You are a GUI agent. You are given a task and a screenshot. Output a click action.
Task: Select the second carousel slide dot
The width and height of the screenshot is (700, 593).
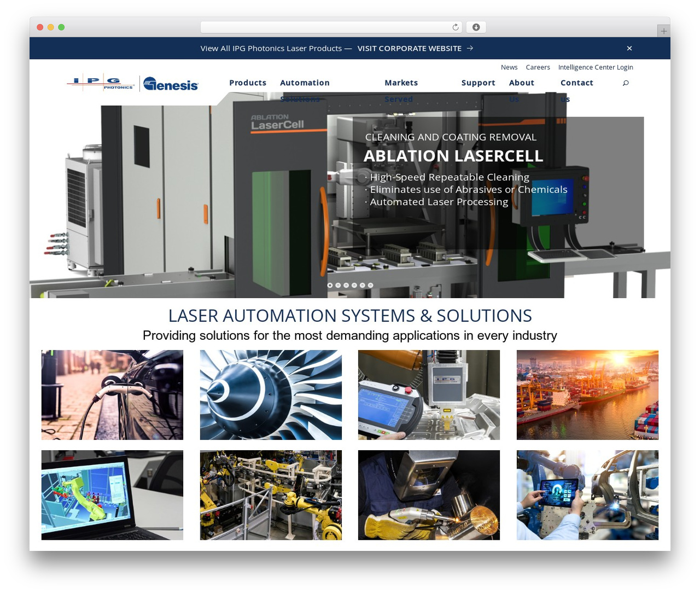pos(338,285)
